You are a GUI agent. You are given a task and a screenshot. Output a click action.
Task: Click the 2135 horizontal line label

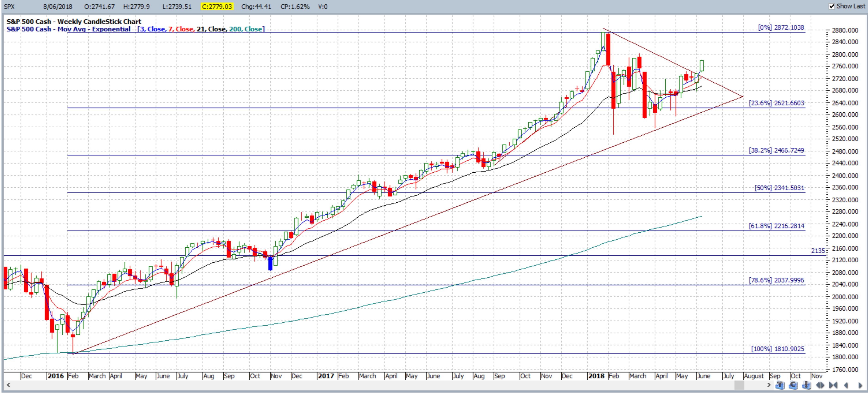818,251
